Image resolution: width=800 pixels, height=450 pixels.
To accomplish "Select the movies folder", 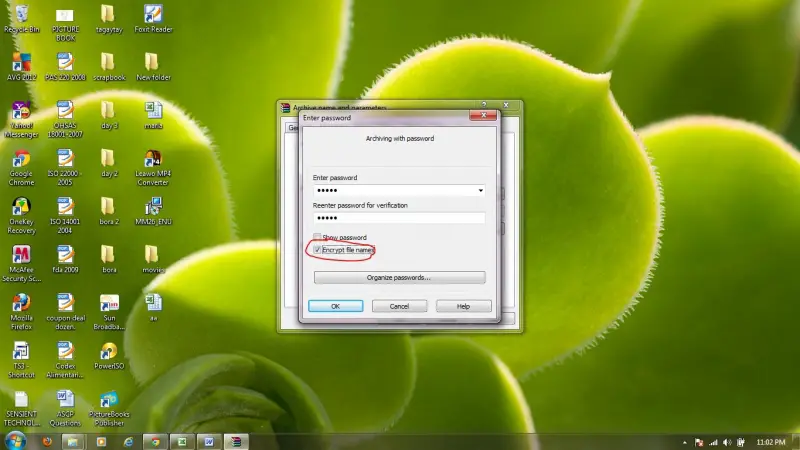I will (153, 259).
